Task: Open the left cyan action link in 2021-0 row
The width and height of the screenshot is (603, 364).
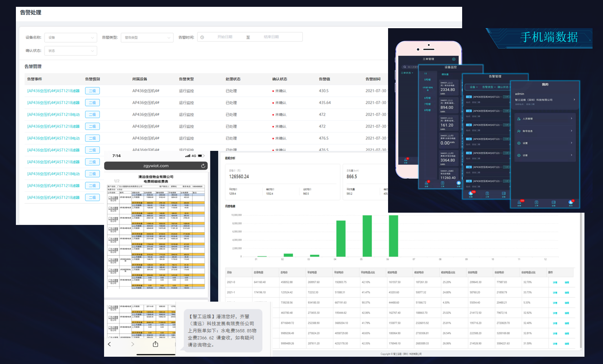Action: click(555, 282)
